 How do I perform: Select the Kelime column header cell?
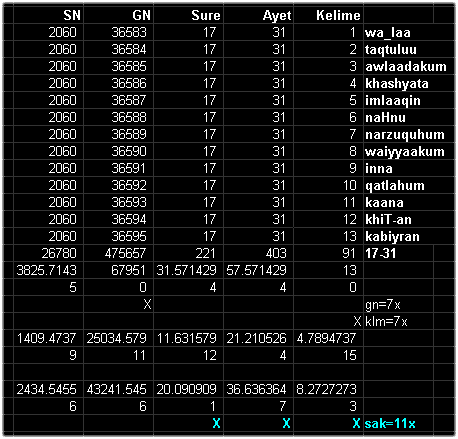(329, 15)
